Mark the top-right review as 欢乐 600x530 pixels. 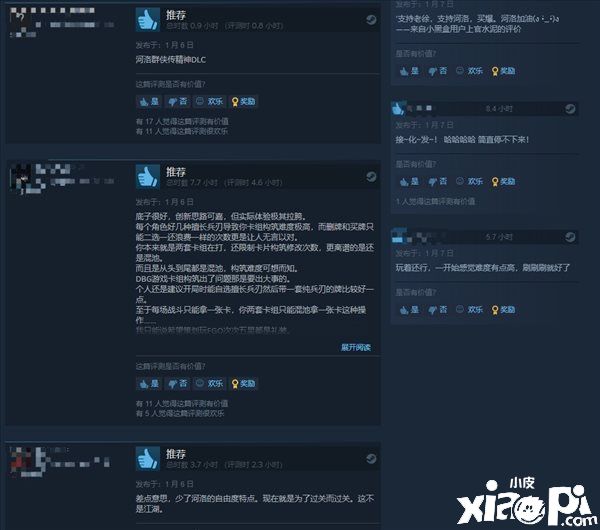tap(470, 71)
